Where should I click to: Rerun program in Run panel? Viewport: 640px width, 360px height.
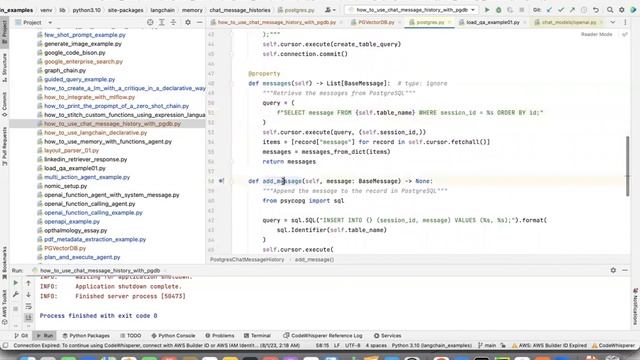[x=16, y=282]
